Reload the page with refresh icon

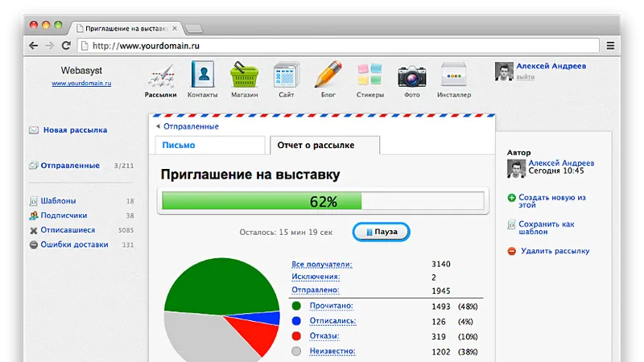[x=66, y=46]
